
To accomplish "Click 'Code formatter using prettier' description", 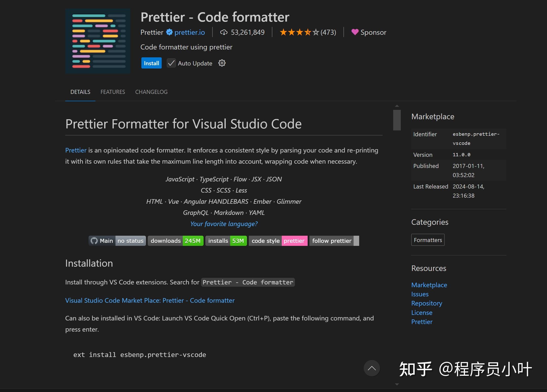I will pyautogui.click(x=186, y=47).
